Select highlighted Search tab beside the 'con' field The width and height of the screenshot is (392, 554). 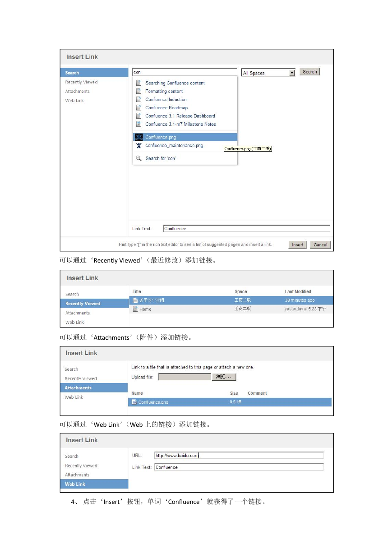[94, 73]
